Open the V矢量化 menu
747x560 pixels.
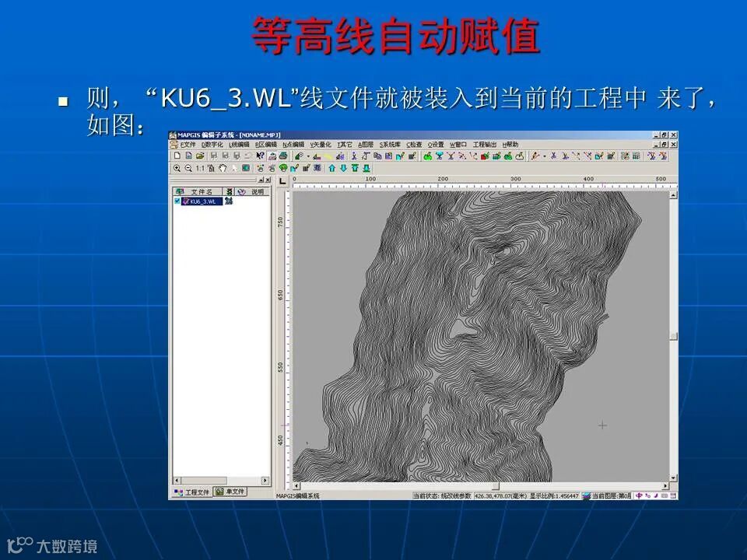(321, 145)
